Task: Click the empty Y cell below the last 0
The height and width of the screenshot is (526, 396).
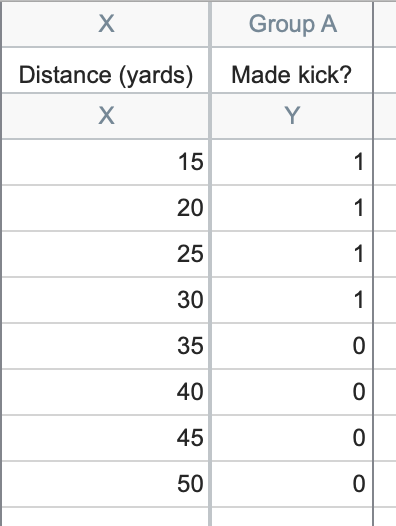Action: click(292, 517)
